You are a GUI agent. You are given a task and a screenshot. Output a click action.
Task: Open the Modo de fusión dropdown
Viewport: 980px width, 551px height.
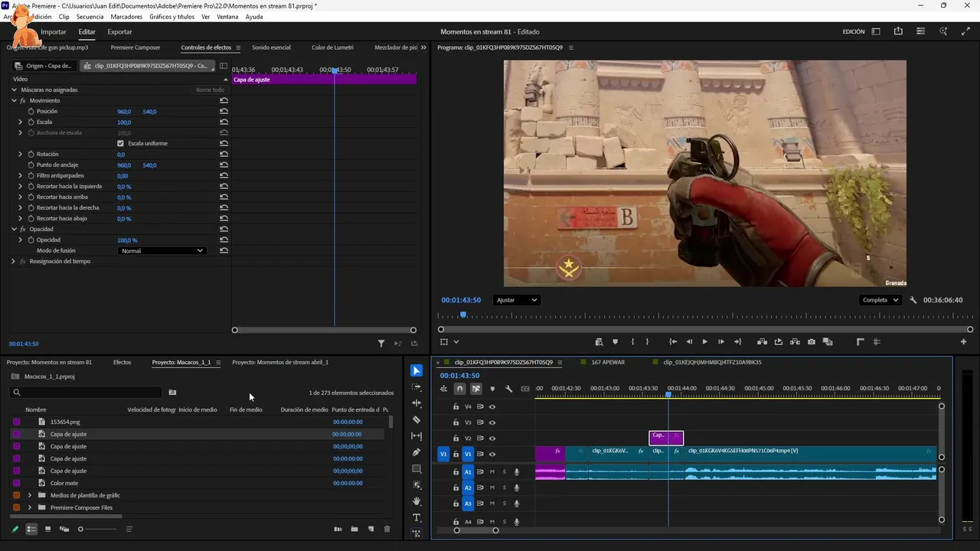[162, 251]
